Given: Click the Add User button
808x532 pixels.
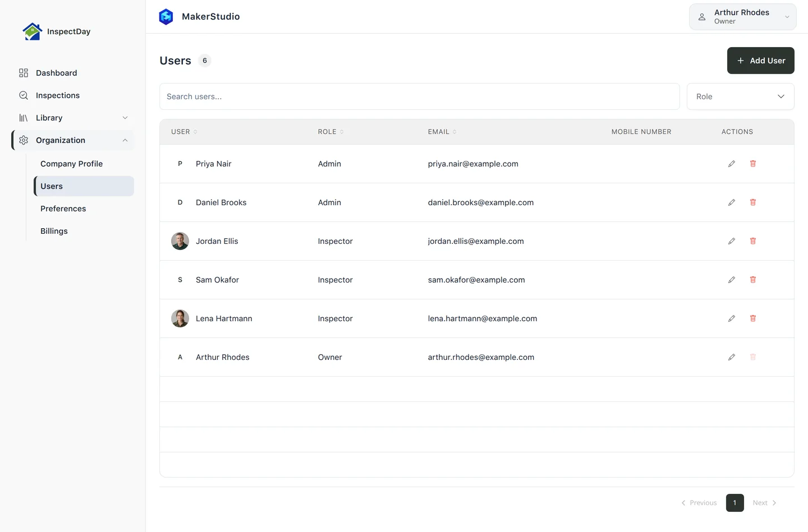Looking at the screenshot, I should (761, 61).
